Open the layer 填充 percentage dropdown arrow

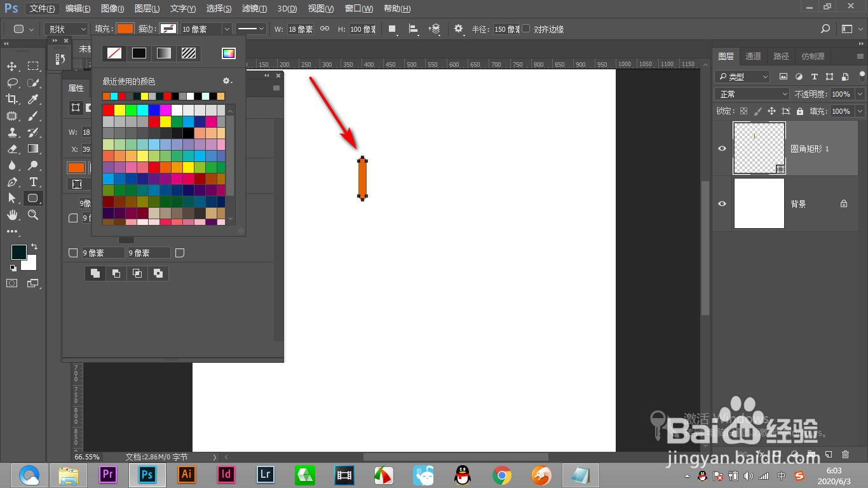860,111
